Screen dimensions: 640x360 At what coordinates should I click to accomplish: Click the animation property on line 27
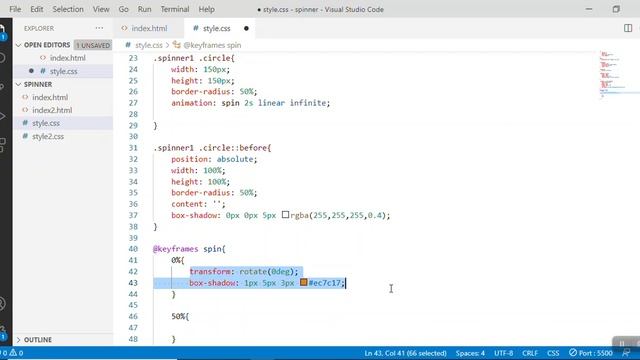point(192,103)
